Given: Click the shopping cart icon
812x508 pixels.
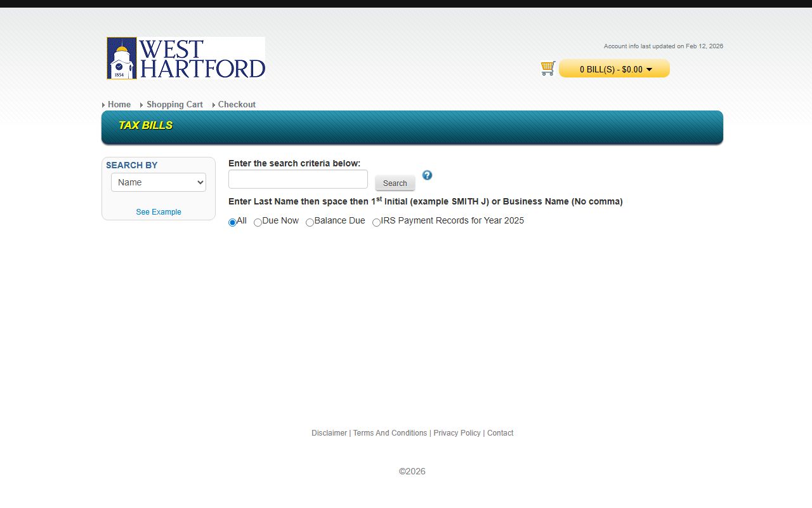Looking at the screenshot, I should (548, 68).
